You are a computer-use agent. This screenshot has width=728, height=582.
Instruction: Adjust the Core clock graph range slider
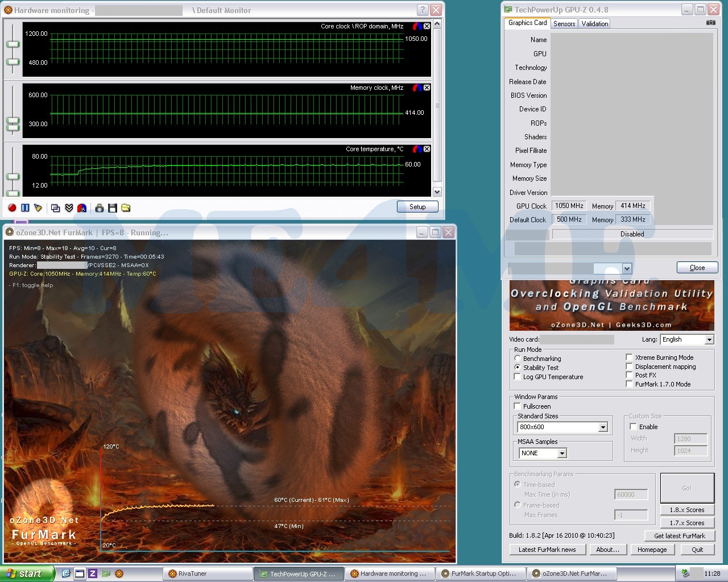click(13, 45)
